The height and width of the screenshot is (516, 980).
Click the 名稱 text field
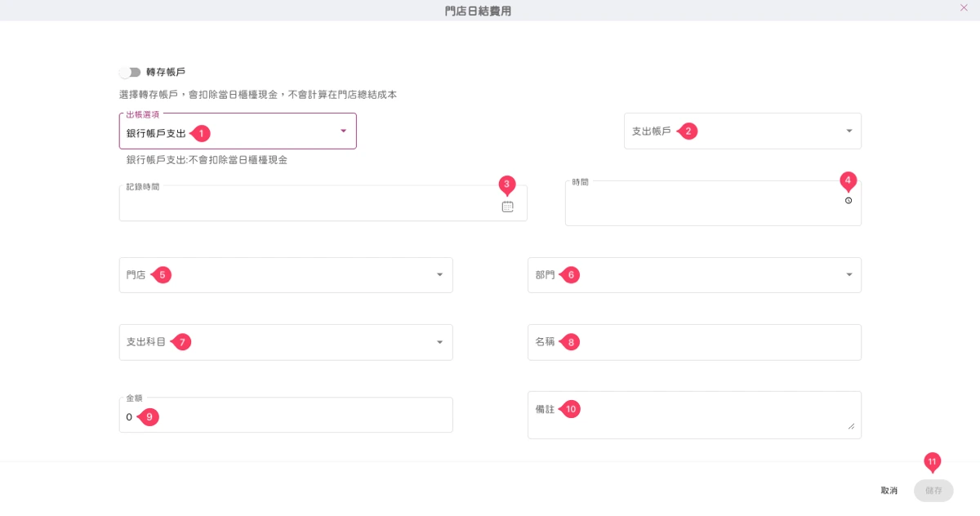click(x=694, y=342)
